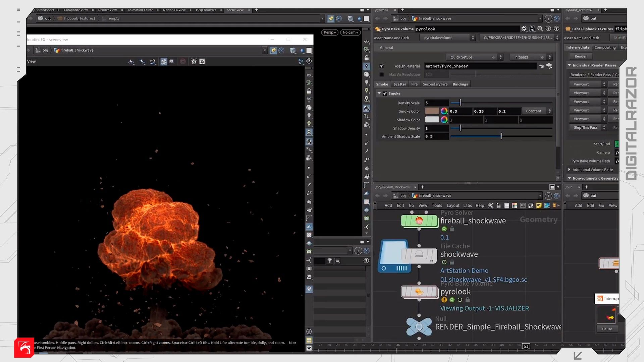
Task: Switch to the Scatter tab
Action: coord(399,84)
